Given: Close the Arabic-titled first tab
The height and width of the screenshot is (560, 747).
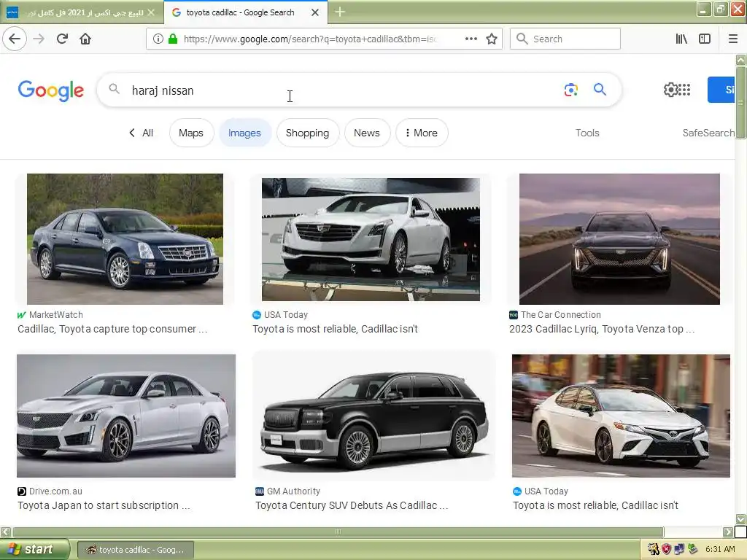Looking at the screenshot, I should (x=151, y=12).
